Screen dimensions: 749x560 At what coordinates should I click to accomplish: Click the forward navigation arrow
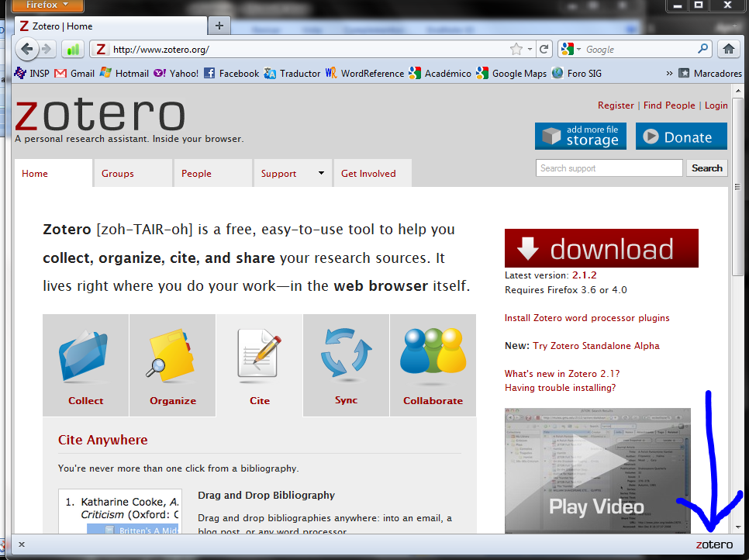click(x=47, y=49)
